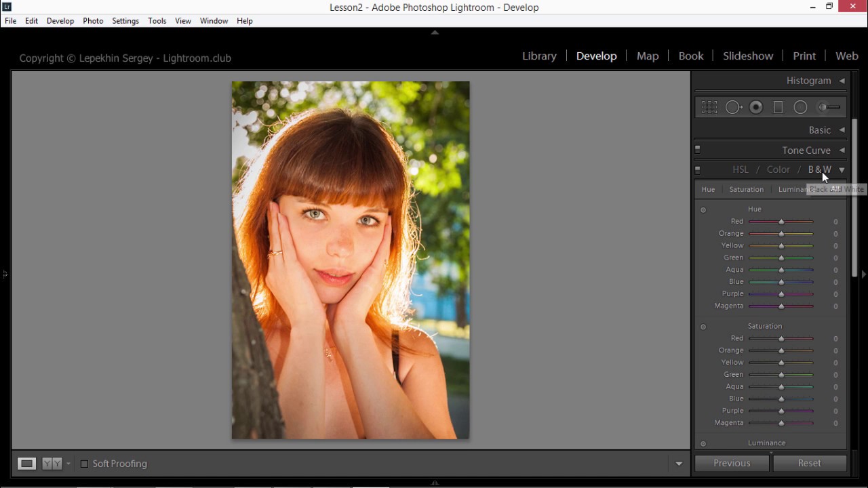Click the Saturation Red value field
868x488 pixels.
pos(835,339)
